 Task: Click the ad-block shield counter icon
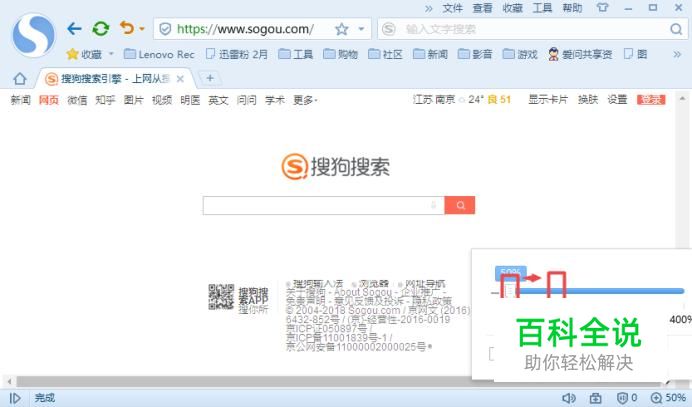click(x=627, y=398)
